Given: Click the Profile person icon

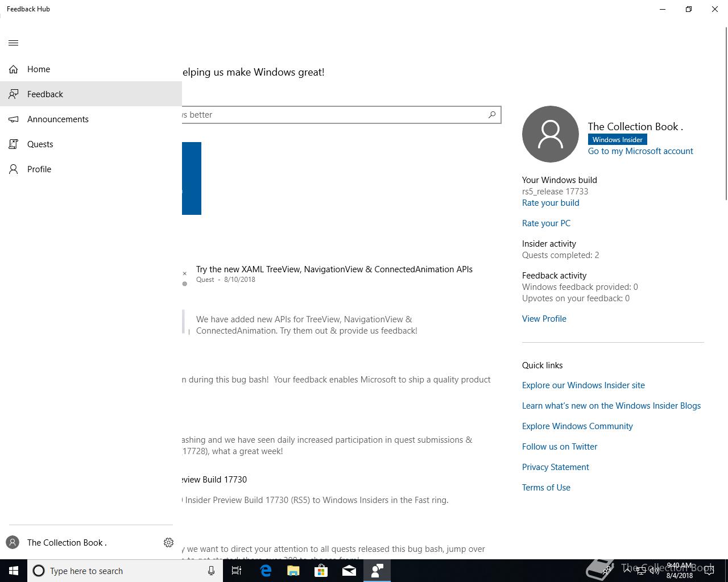Looking at the screenshot, I should coord(14,169).
